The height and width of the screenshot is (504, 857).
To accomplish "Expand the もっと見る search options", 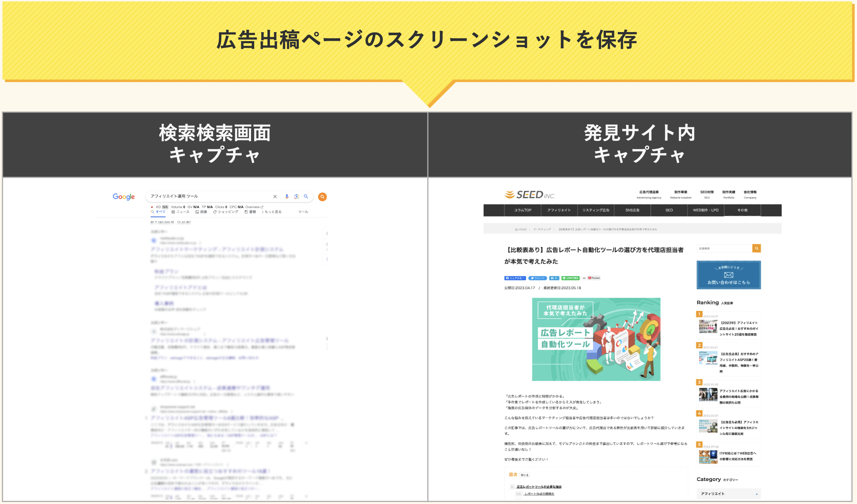I will [x=273, y=212].
